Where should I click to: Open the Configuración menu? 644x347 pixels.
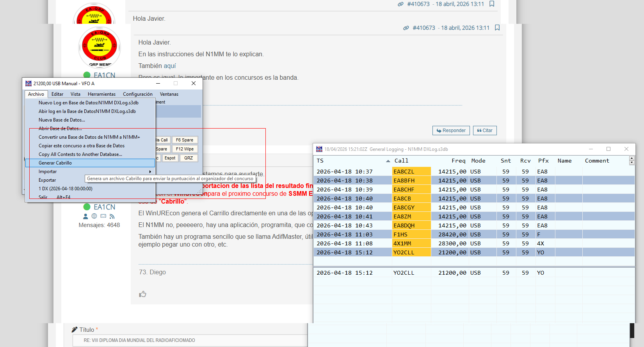137,94
